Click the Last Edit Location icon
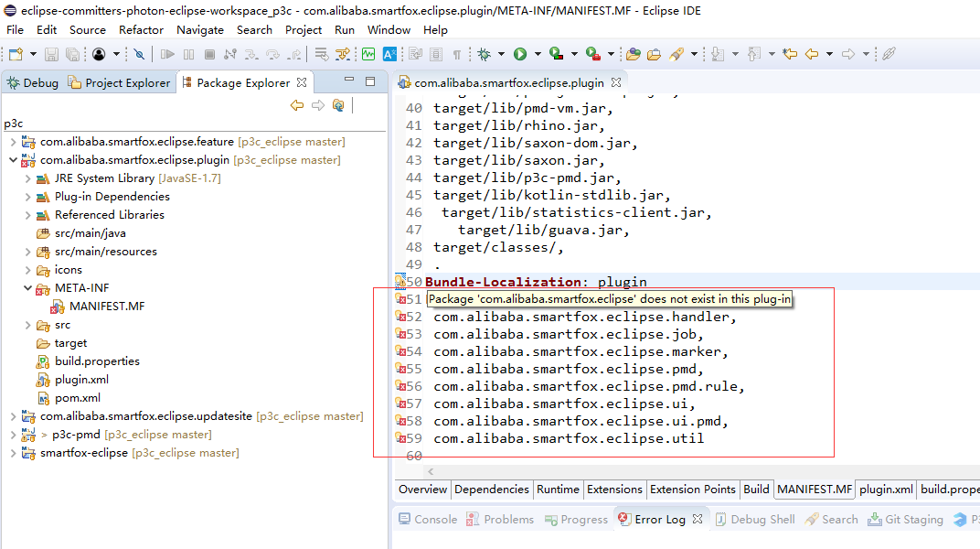 tap(790, 54)
